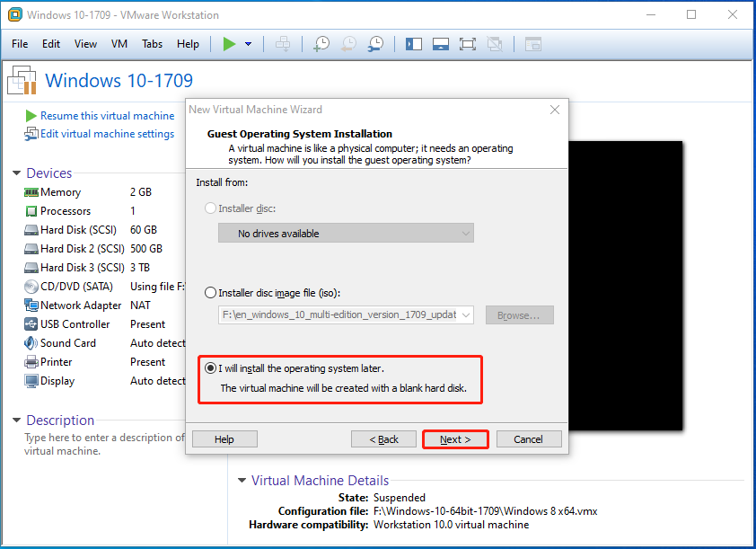Collapse the Devices section

16,173
